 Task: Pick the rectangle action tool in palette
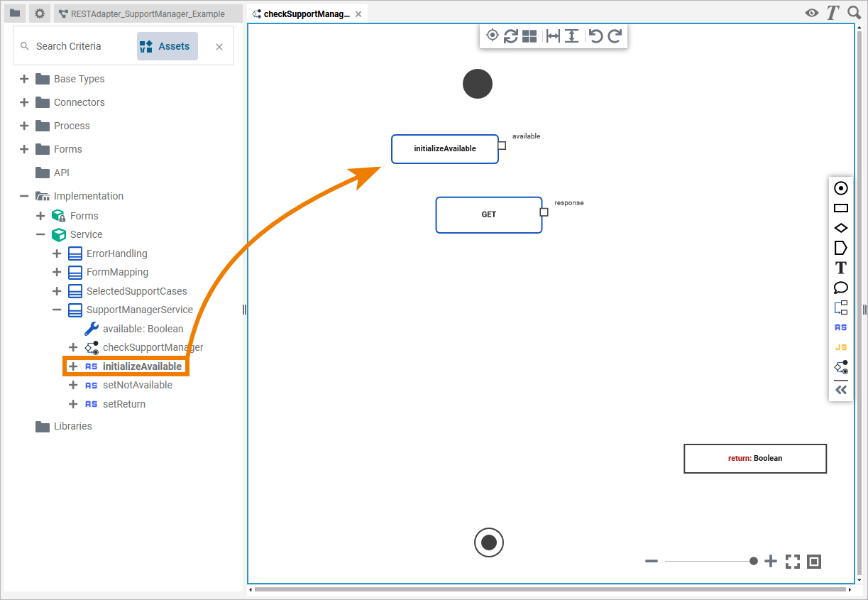[841, 208]
